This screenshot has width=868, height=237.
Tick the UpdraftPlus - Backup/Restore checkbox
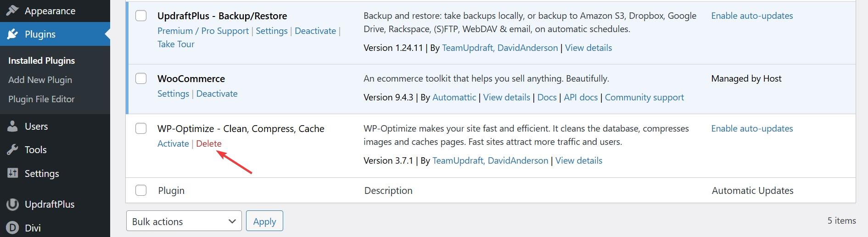[x=141, y=16]
